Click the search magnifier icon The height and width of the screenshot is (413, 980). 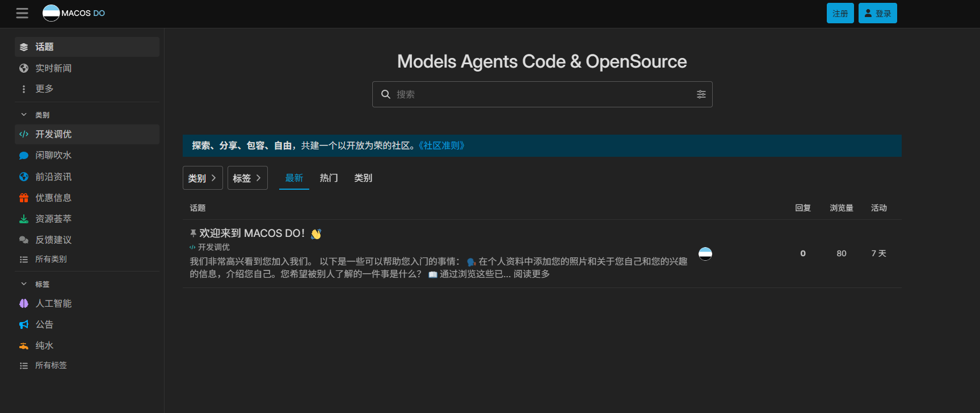[386, 94]
